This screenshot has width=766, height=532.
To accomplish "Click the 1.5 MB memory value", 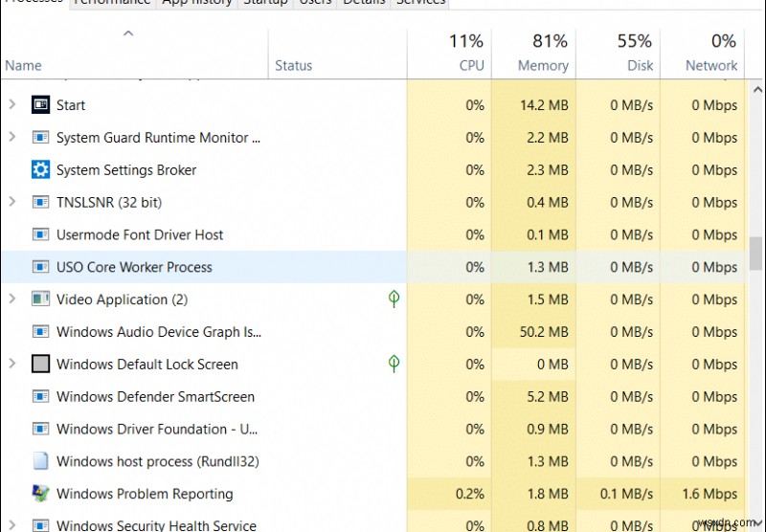I will click(x=547, y=299).
